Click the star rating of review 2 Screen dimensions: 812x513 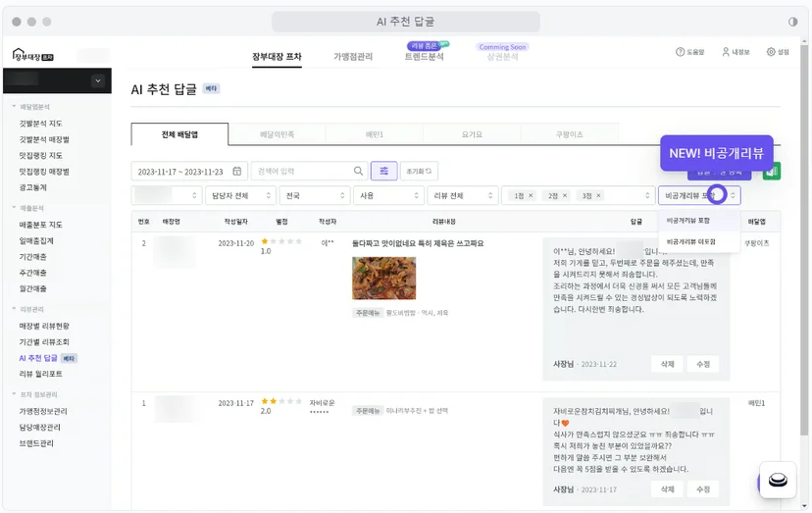281,241
